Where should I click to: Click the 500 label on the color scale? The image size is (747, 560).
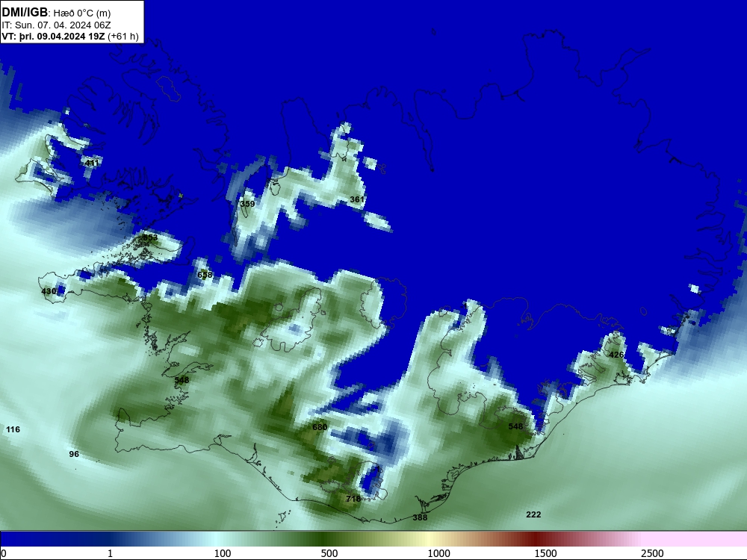pos(329,553)
